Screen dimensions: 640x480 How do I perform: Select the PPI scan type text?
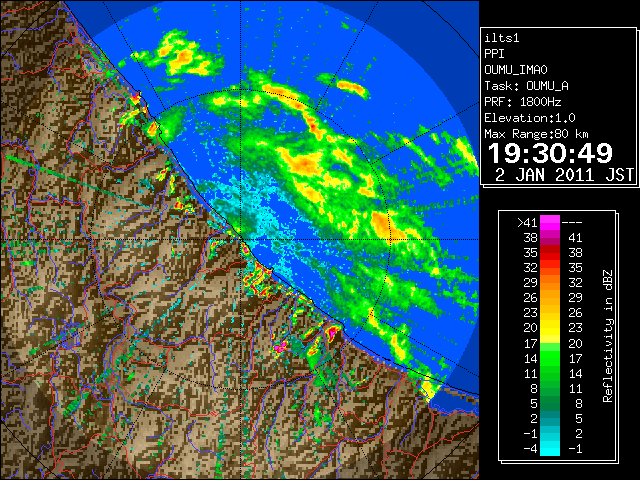[x=494, y=54]
